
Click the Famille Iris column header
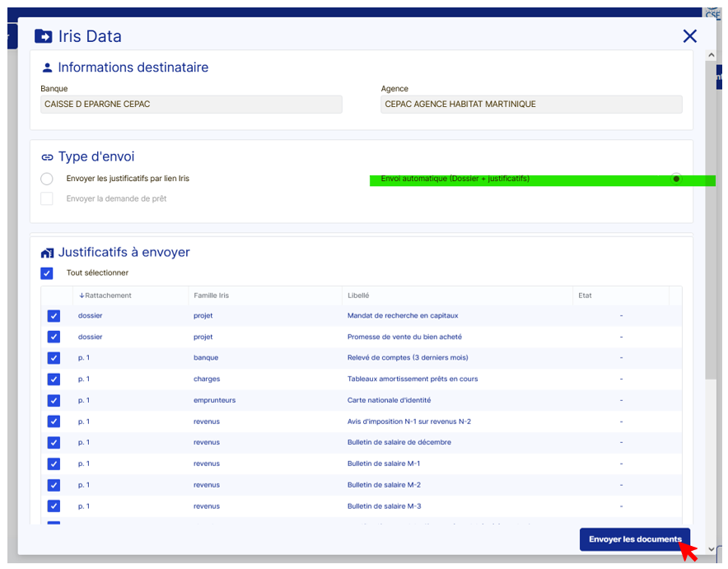pyautogui.click(x=212, y=296)
